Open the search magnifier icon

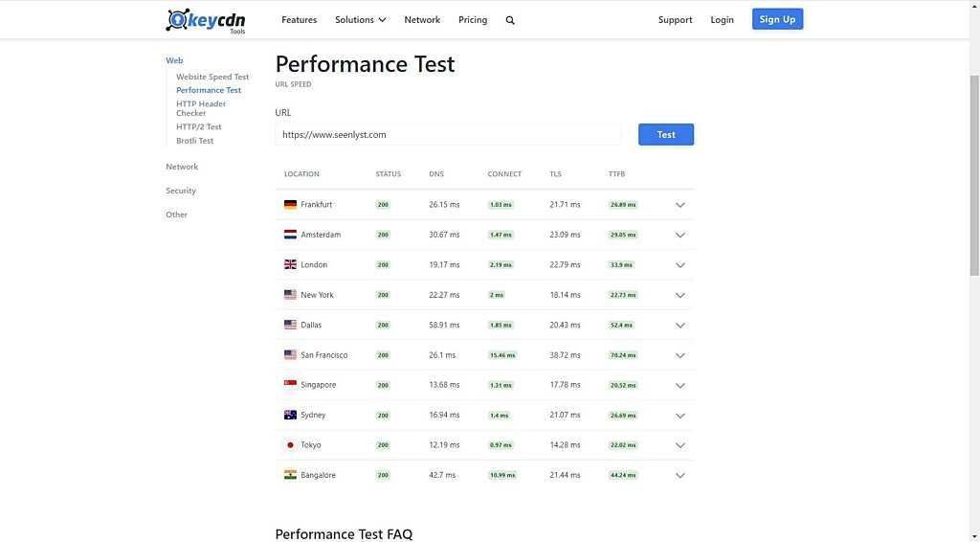pos(510,20)
